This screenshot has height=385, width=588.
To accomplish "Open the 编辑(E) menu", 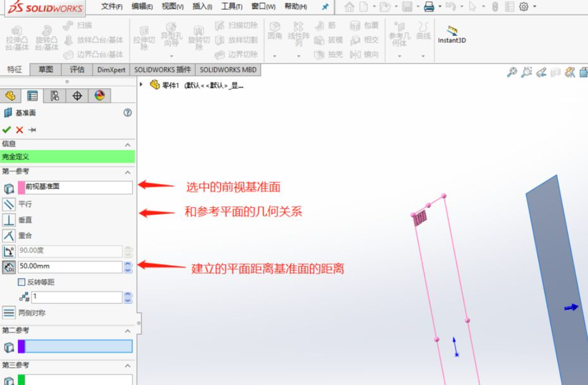I will pyautogui.click(x=142, y=6).
